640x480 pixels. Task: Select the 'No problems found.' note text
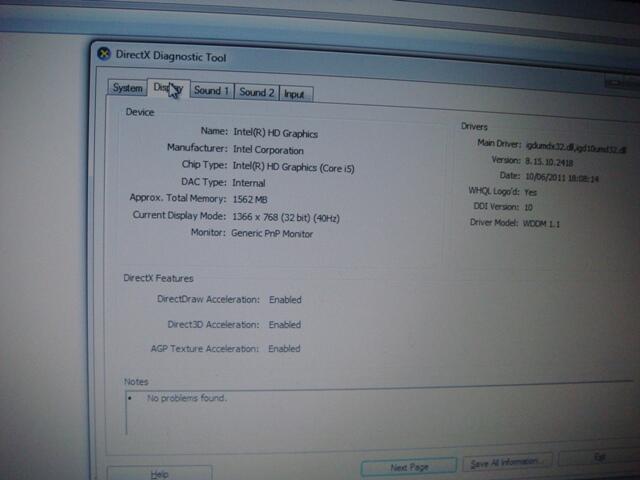(187, 398)
